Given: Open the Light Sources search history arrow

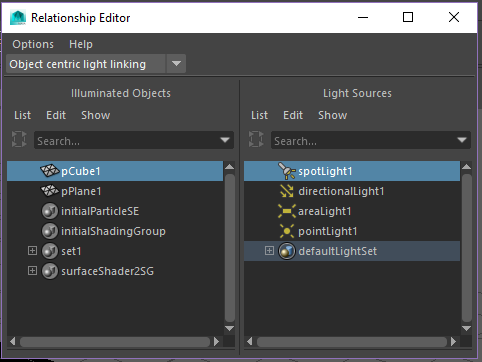Looking at the screenshot, I should point(462,140).
